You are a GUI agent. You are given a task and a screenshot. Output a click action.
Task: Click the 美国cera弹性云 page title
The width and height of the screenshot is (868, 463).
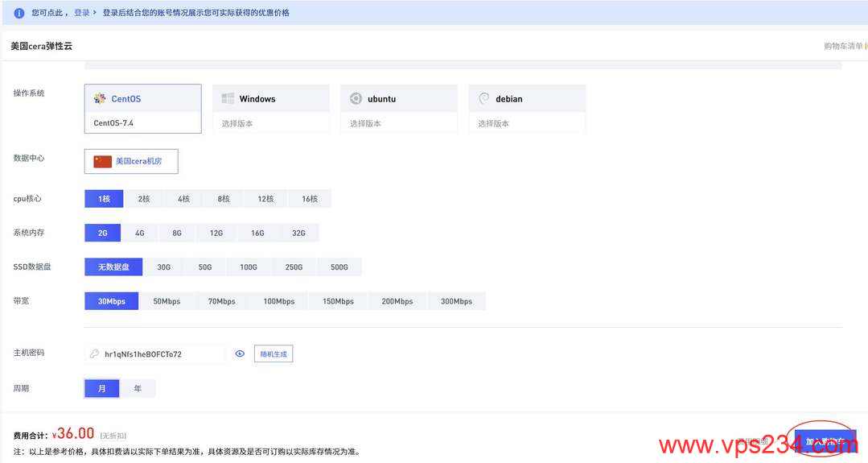[42, 46]
